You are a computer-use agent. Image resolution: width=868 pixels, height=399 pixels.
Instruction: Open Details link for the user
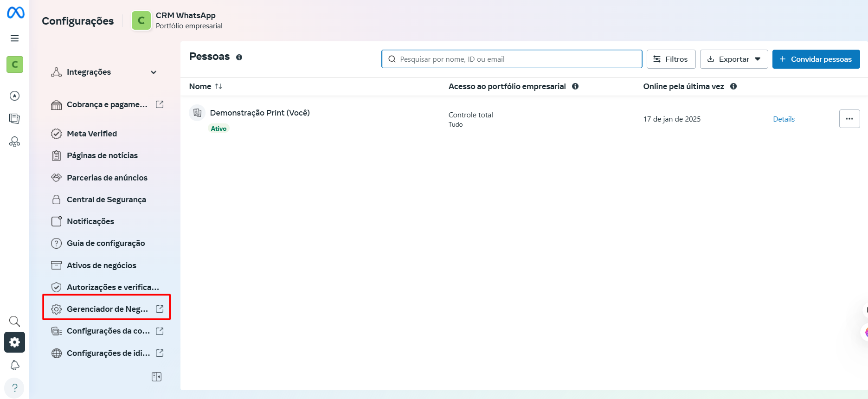click(784, 119)
